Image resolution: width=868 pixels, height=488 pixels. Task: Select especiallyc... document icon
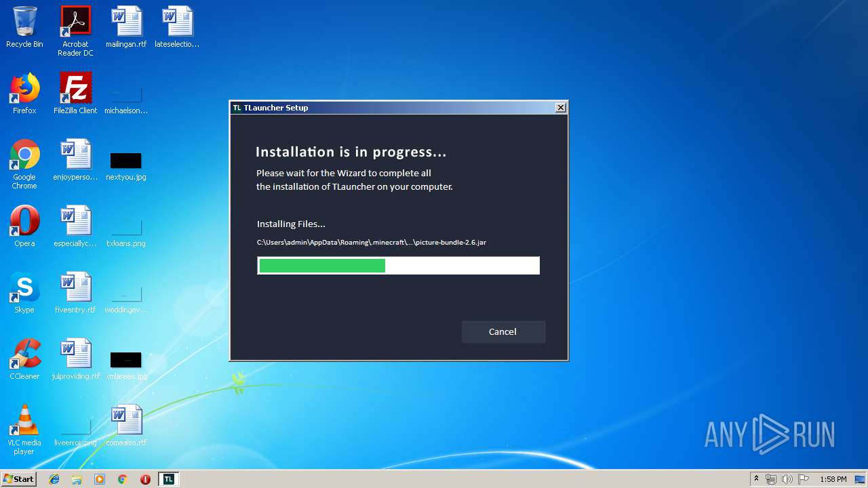click(x=75, y=227)
